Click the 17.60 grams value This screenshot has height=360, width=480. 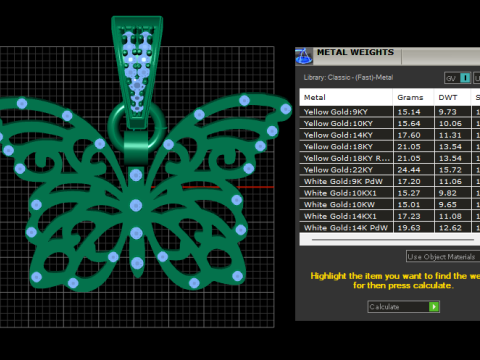tap(409, 135)
